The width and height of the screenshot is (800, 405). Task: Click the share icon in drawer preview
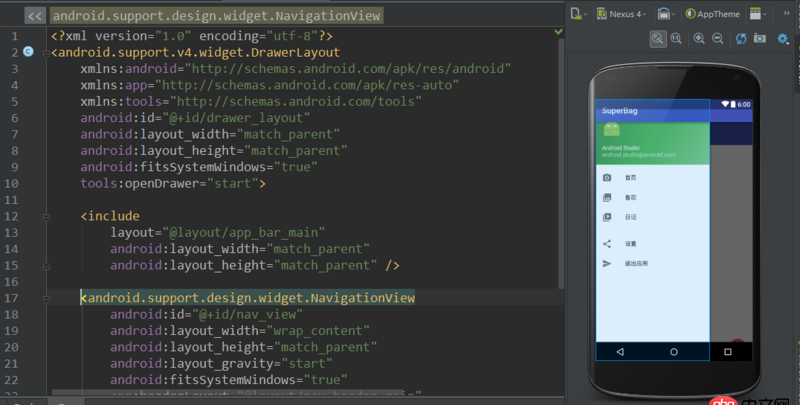tap(607, 244)
